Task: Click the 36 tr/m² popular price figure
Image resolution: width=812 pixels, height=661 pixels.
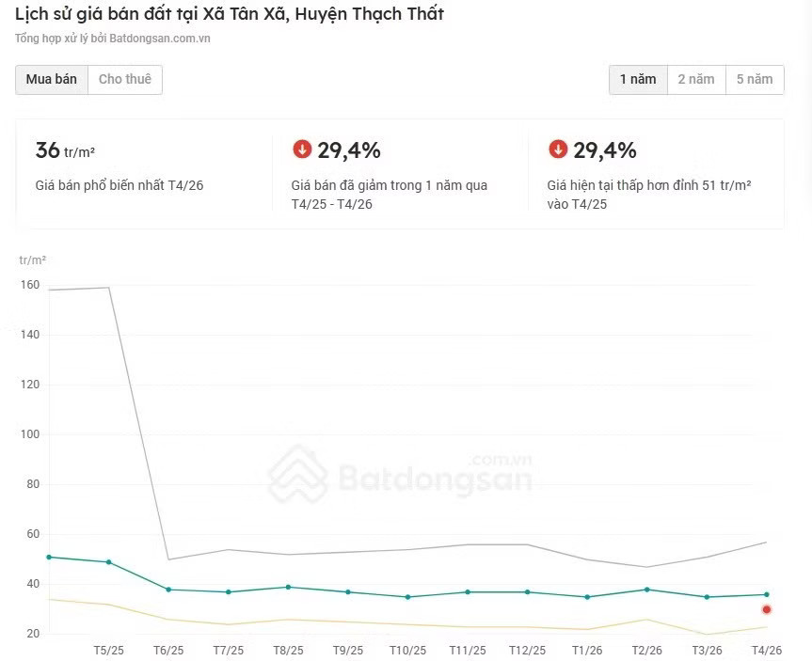Action: coord(65,150)
